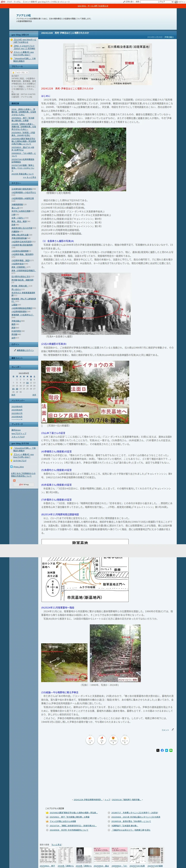Viewport: 186px width, 868px height.
Task: Click the cemetery map image at top of post
Action: pos(107,64)
